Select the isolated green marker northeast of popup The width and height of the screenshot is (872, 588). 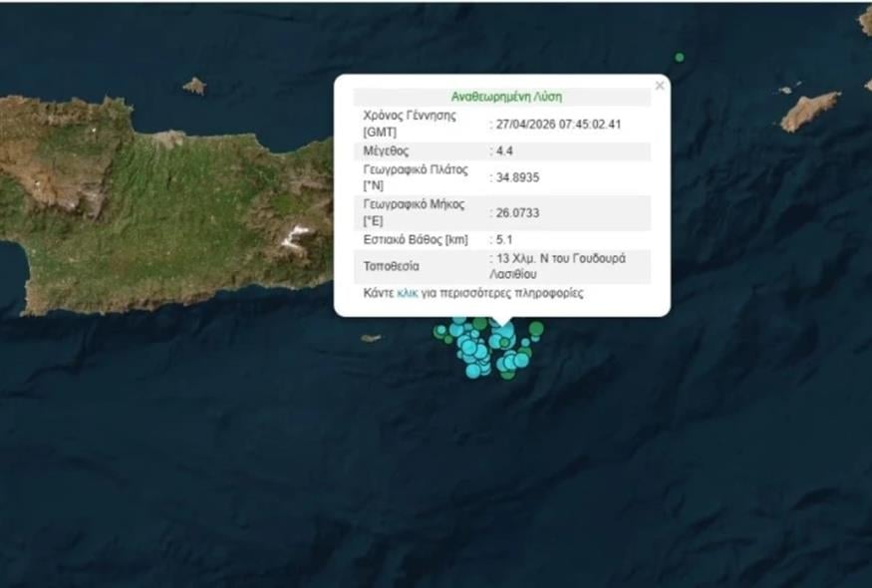[x=680, y=58]
